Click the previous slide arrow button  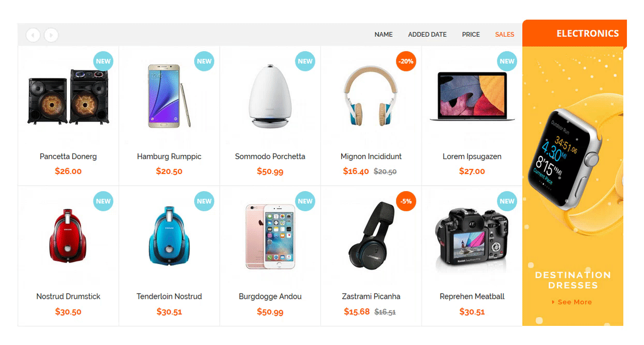33,35
